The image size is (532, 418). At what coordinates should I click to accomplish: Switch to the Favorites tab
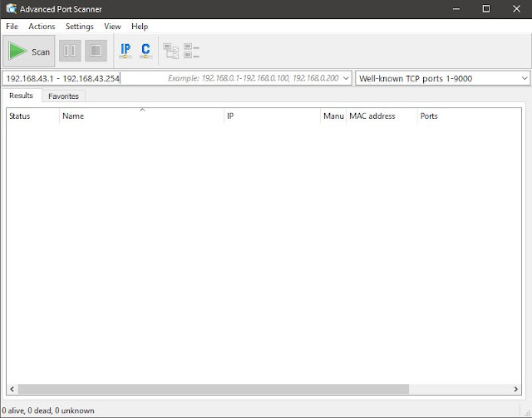pos(63,96)
